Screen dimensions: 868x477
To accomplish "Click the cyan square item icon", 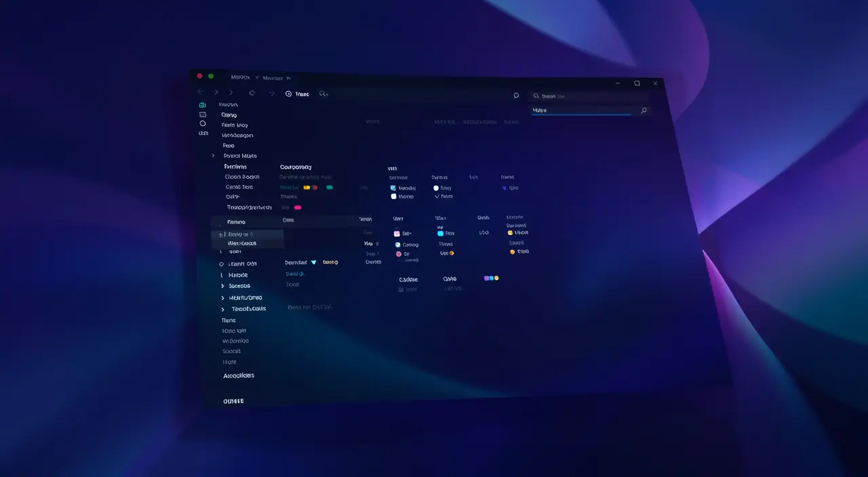I will pyautogui.click(x=440, y=233).
